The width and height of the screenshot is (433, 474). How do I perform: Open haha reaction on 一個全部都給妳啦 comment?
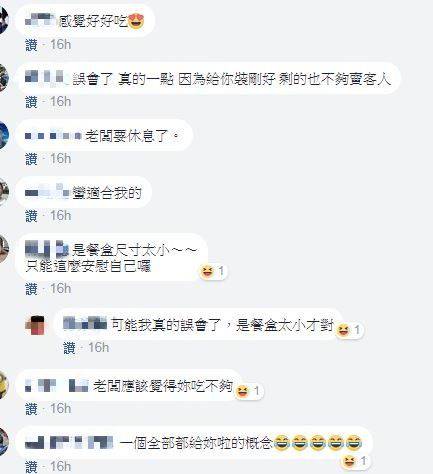(x=356, y=461)
